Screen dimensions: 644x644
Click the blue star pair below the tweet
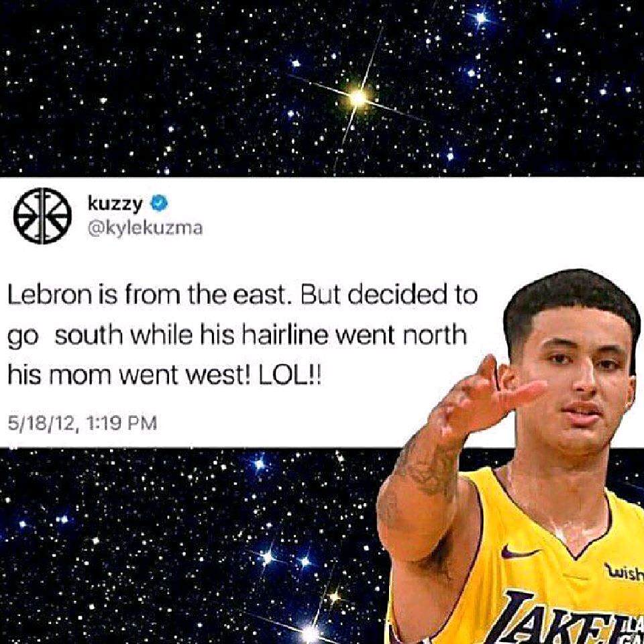[x=286, y=559]
